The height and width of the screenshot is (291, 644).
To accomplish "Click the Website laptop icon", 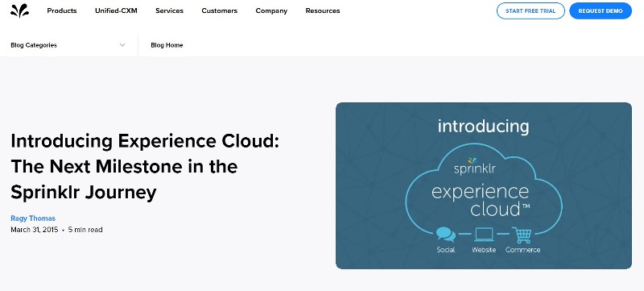I will 484,235.
